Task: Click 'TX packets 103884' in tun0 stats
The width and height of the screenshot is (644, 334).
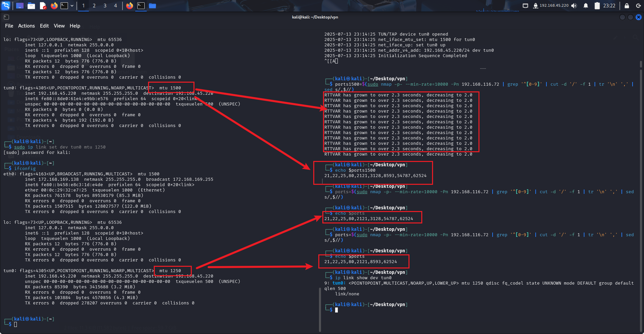Action: 81,298
